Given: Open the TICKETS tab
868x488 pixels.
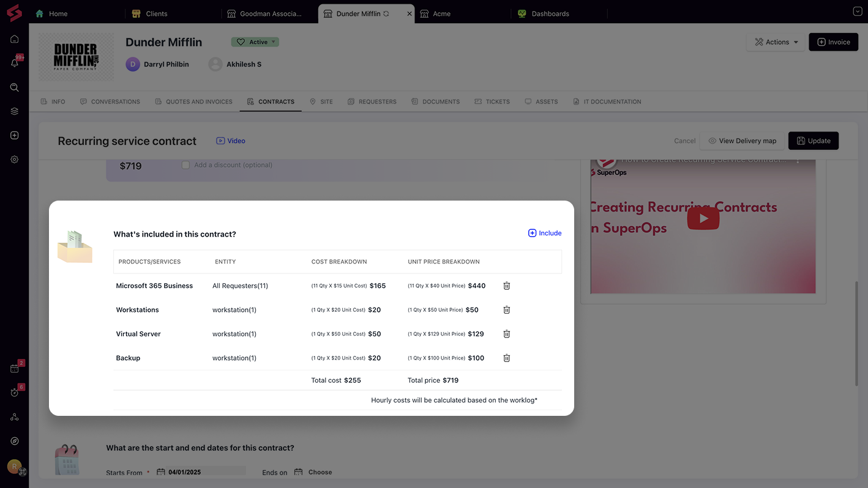Looking at the screenshot, I should pos(492,102).
